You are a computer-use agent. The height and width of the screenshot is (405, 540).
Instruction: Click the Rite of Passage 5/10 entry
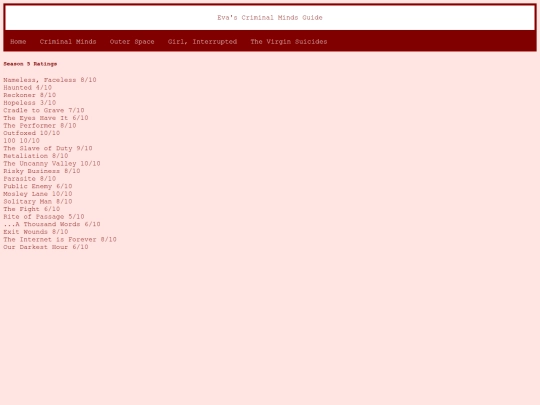(44, 217)
